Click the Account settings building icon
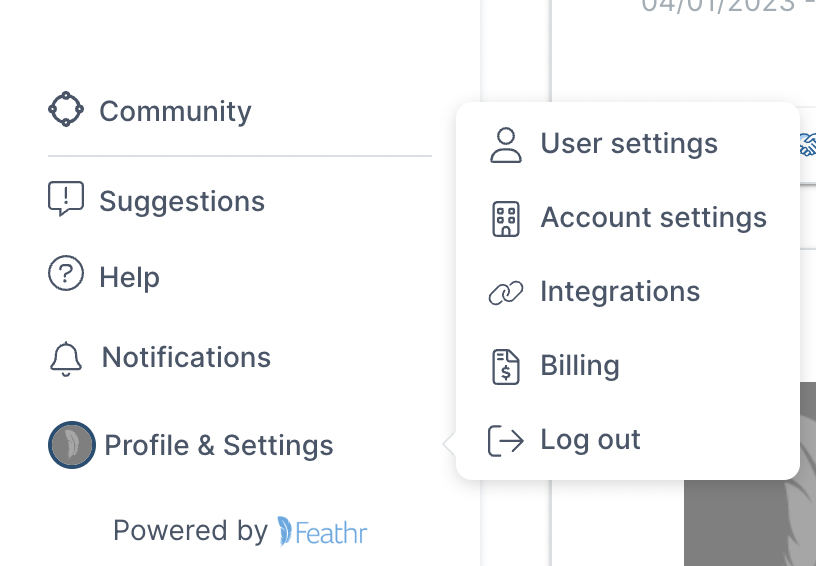816x566 pixels. click(x=506, y=218)
